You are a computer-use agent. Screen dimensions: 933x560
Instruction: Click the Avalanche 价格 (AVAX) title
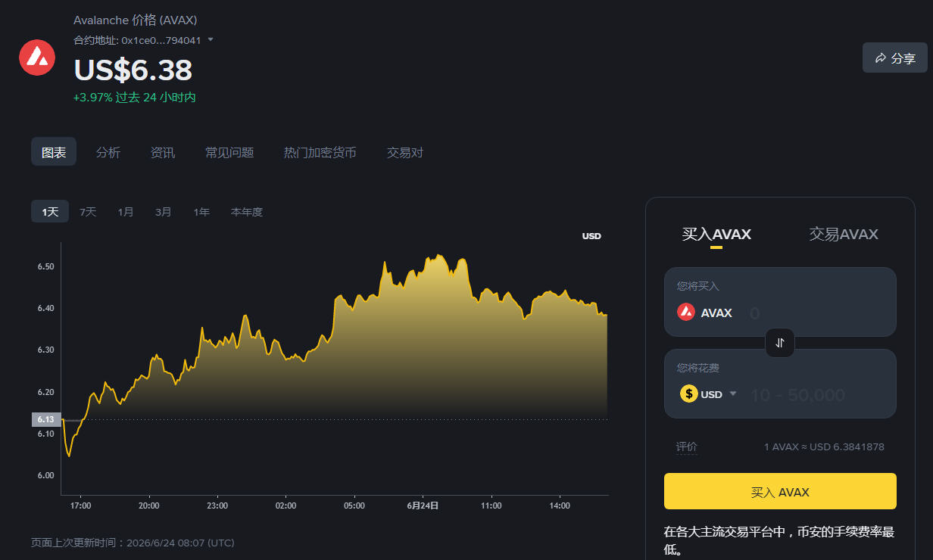click(136, 20)
